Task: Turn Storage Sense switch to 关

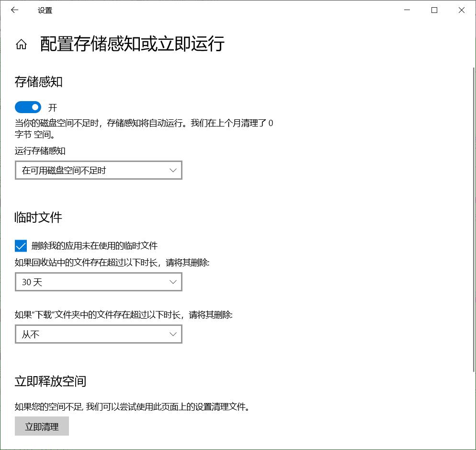Action: 28,107
